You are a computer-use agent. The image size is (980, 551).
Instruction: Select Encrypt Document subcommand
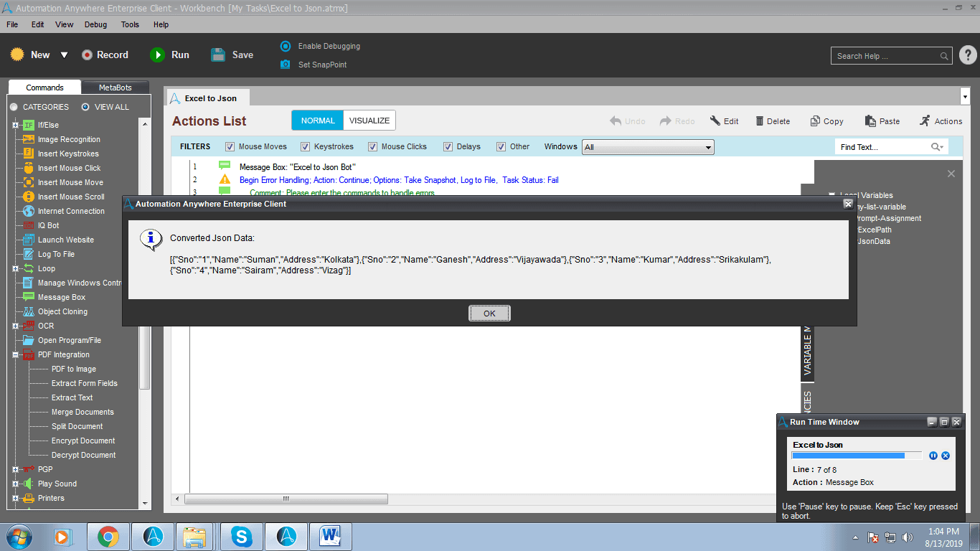tap(83, 441)
